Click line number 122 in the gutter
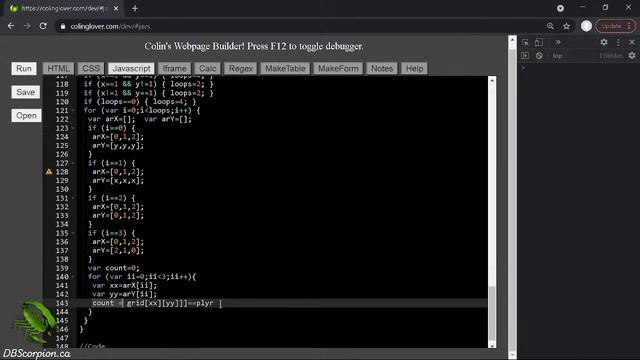Image resolution: width=640 pixels, height=360 pixels. click(62, 120)
